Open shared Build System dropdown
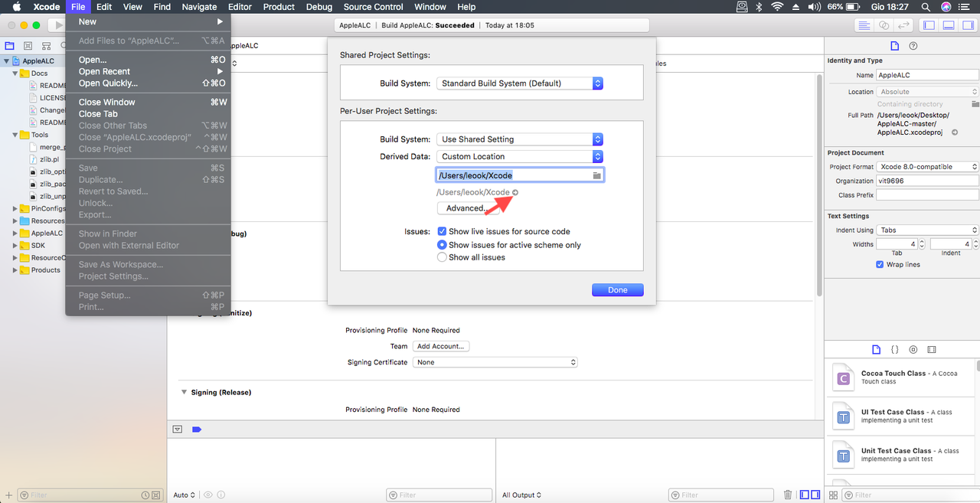 (520, 83)
